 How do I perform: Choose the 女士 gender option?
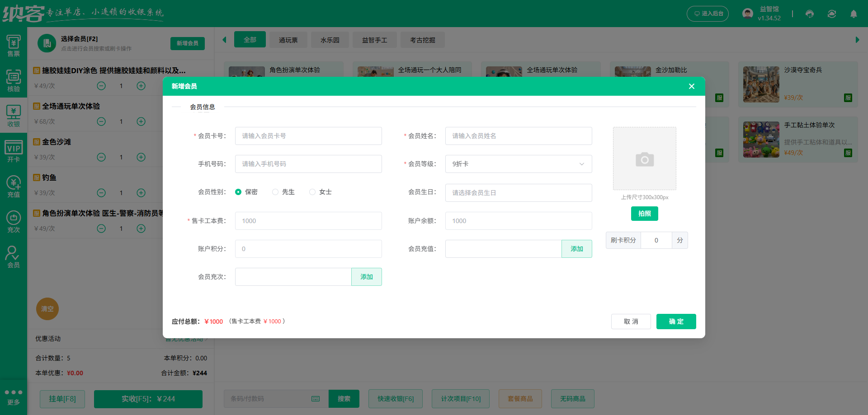click(312, 191)
